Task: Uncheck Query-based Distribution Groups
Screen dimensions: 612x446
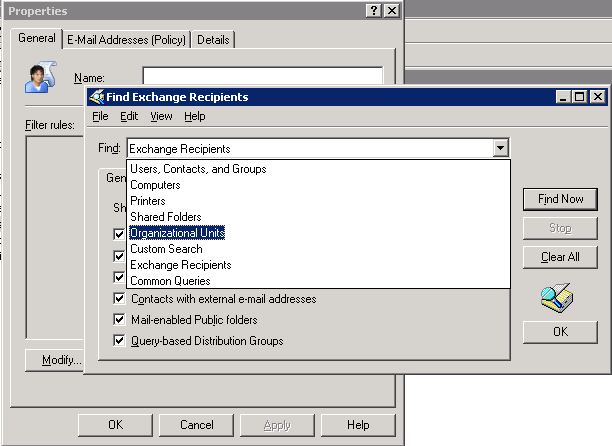Action: tap(119, 340)
